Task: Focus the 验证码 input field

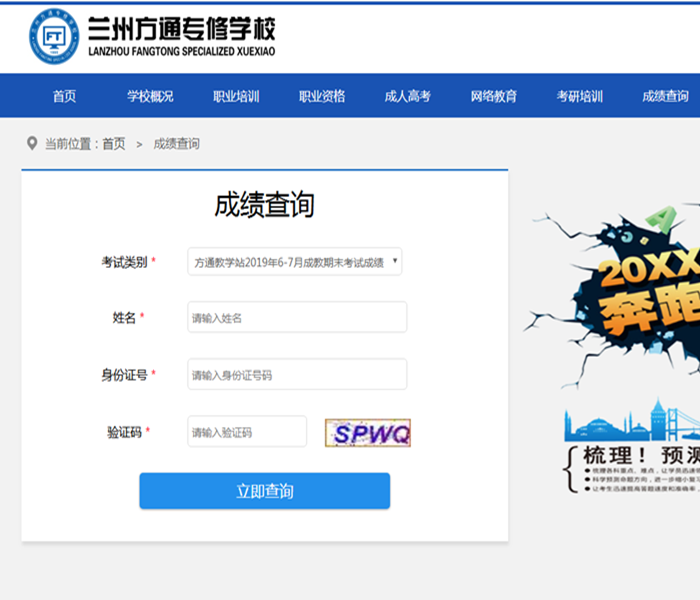Action: [x=247, y=432]
